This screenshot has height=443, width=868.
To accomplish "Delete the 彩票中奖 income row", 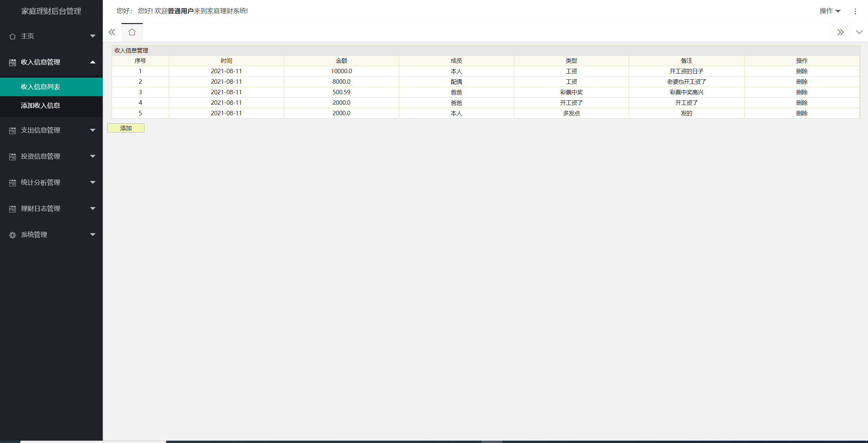I will click(x=802, y=92).
